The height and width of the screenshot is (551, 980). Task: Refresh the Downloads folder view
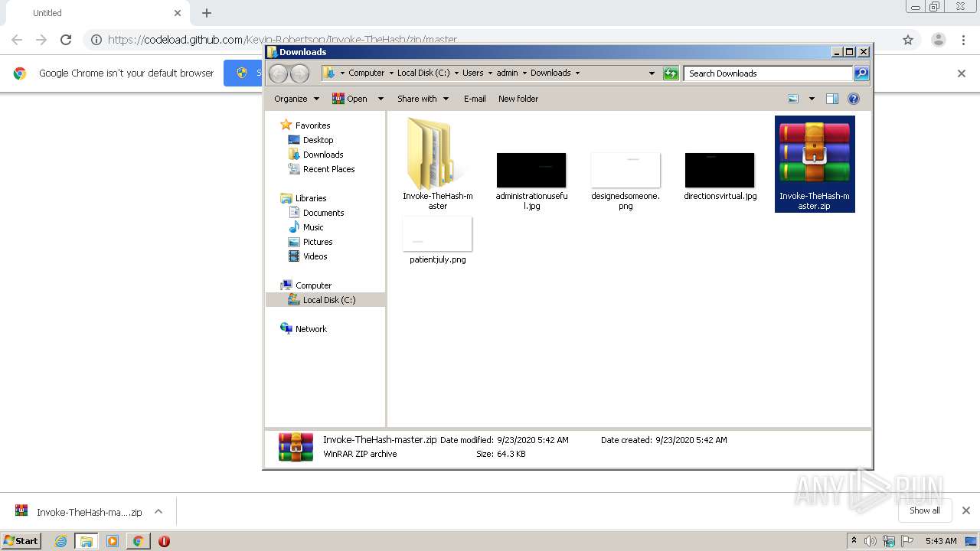point(671,73)
